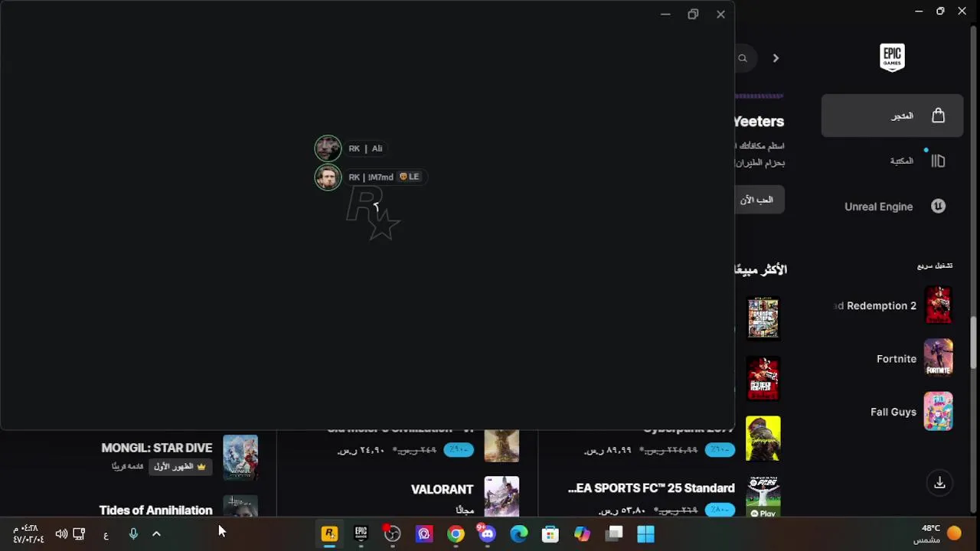The image size is (980, 551).
Task: Open Discord from the taskbar
Action: [487, 534]
